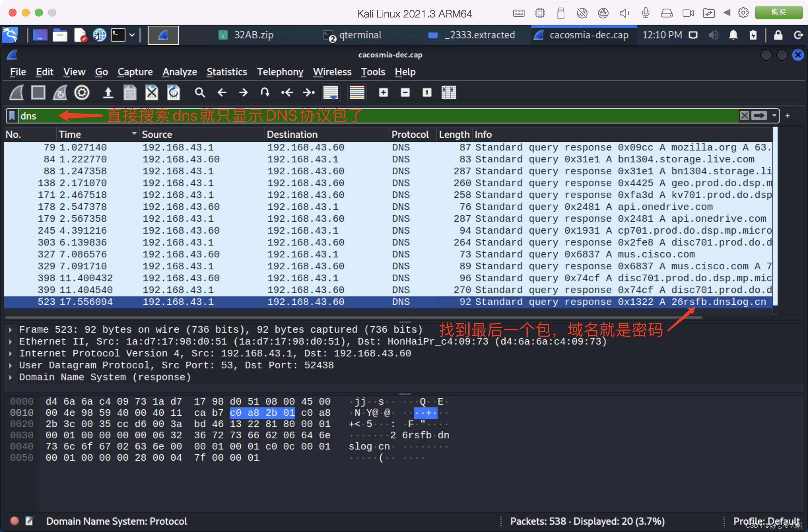Clear the display filter with X button
This screenshot has height=532, width=808.
click(744, 116)
